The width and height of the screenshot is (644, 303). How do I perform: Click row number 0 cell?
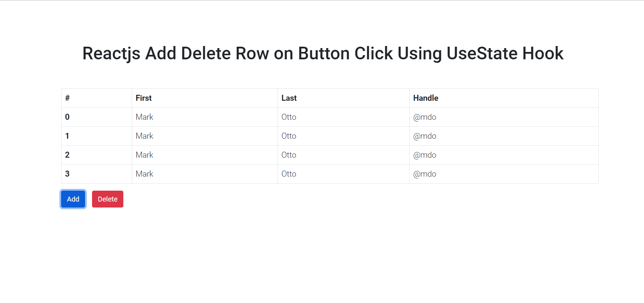67,117
